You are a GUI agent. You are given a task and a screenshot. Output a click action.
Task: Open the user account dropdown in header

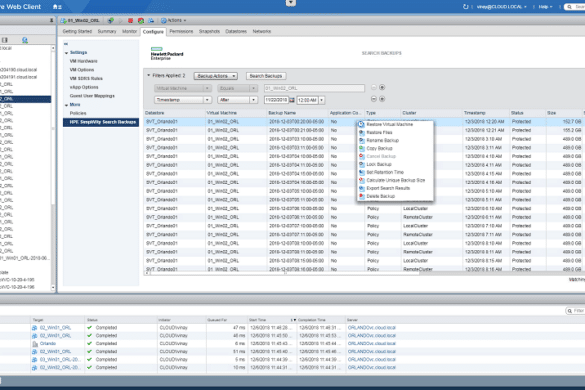[502, 7]
